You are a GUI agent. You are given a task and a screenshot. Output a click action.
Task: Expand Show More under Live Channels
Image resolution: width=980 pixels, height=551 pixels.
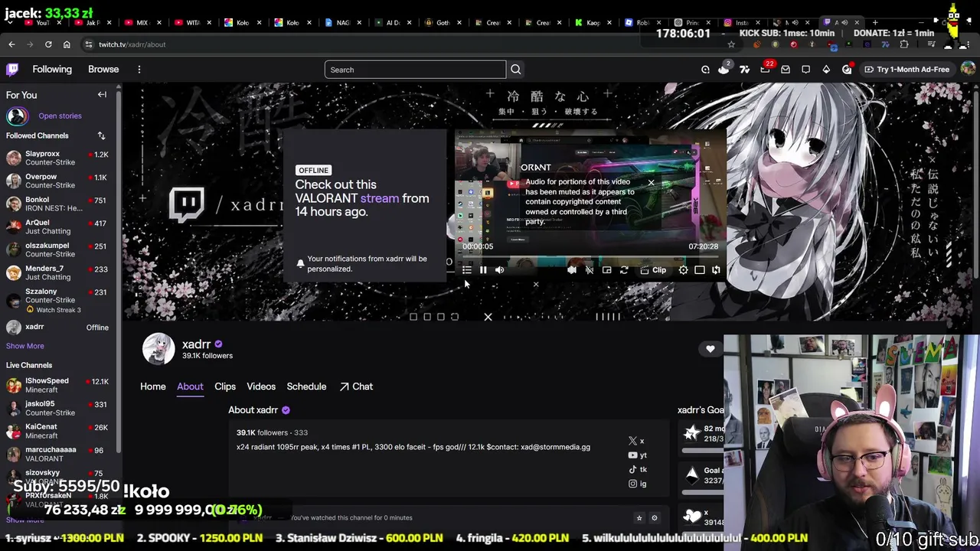pyautogui.click(x=25, y=520)
